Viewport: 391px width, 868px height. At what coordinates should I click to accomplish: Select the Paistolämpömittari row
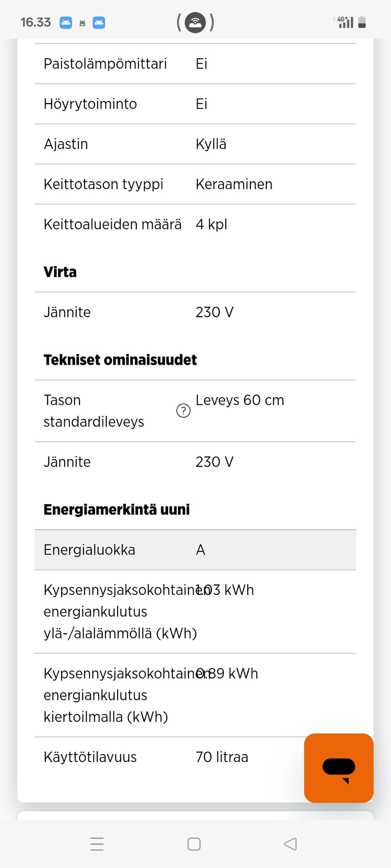195,64
